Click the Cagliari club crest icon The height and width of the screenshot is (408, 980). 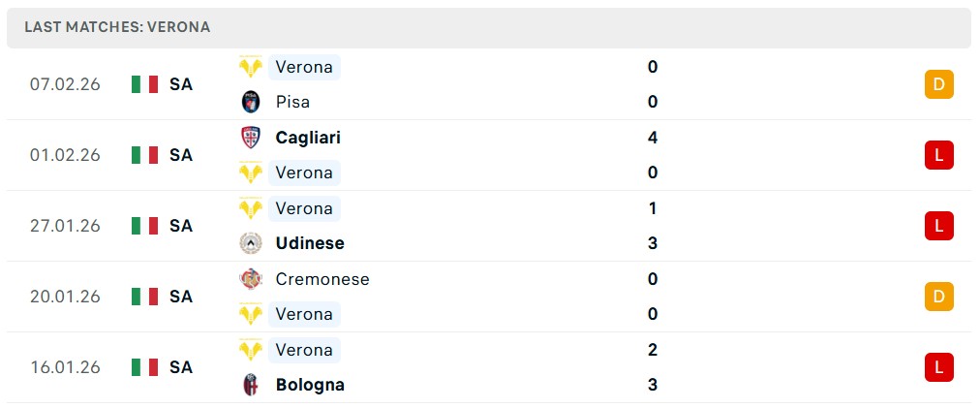click(x=251, y=138)
